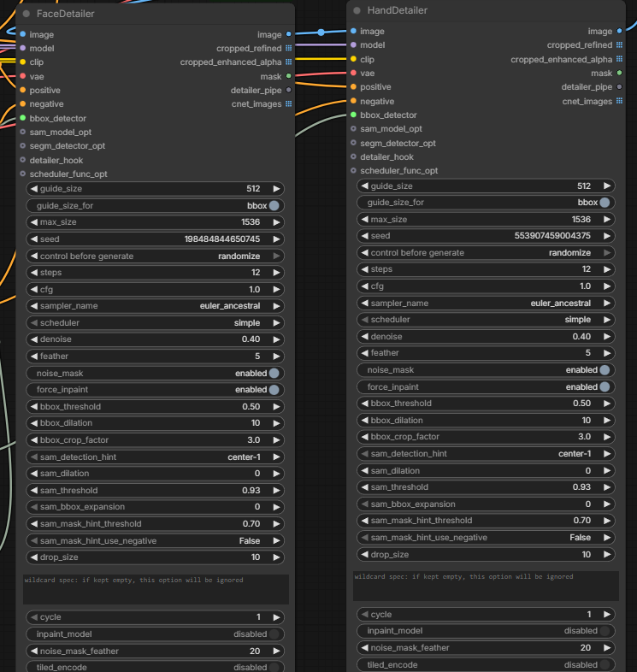The height and width of the screenshot is (672, 637).
Task: Open the scheduler dropdown in HandDetailer
Action: coord(486,320)
